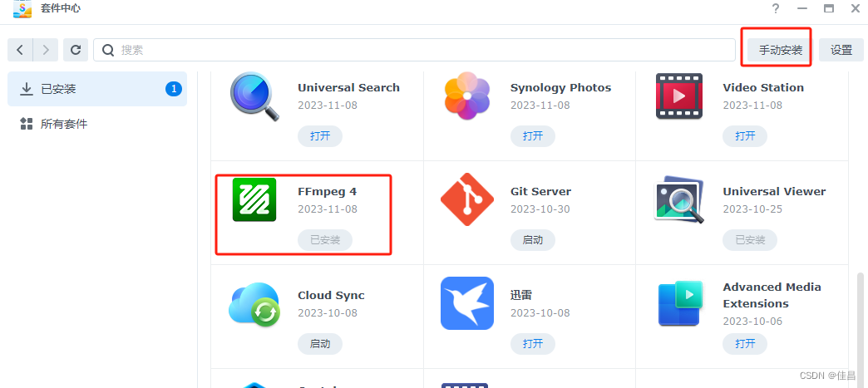Click 打开 under Video Station
868x388 pixels.
click(x=745, y=136)
